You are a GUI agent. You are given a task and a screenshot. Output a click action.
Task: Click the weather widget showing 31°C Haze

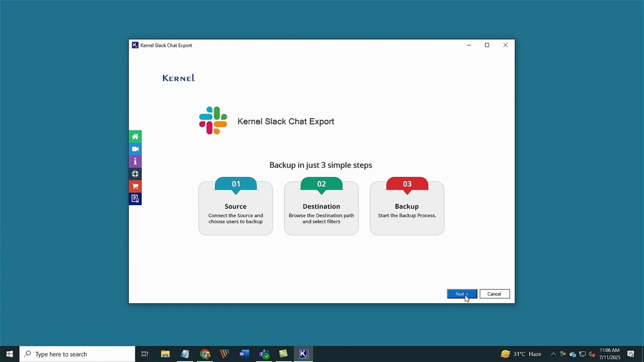point(521,354)
